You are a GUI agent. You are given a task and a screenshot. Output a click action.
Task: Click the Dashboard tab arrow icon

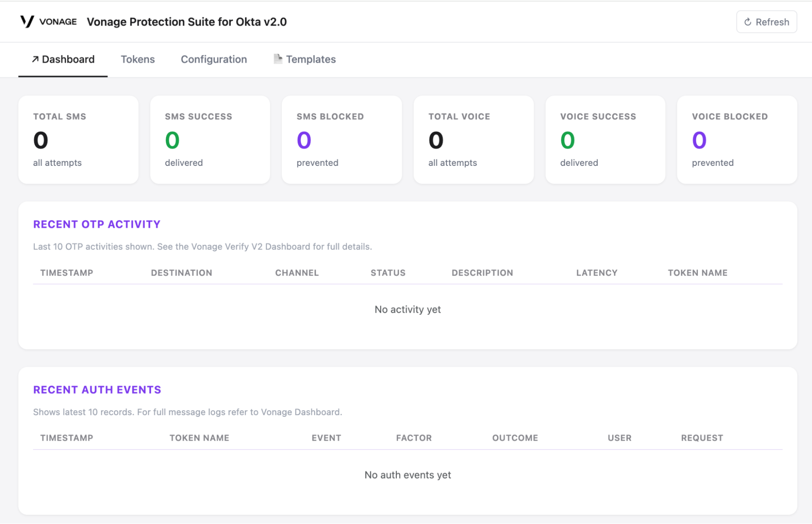[x=35, y=59]
